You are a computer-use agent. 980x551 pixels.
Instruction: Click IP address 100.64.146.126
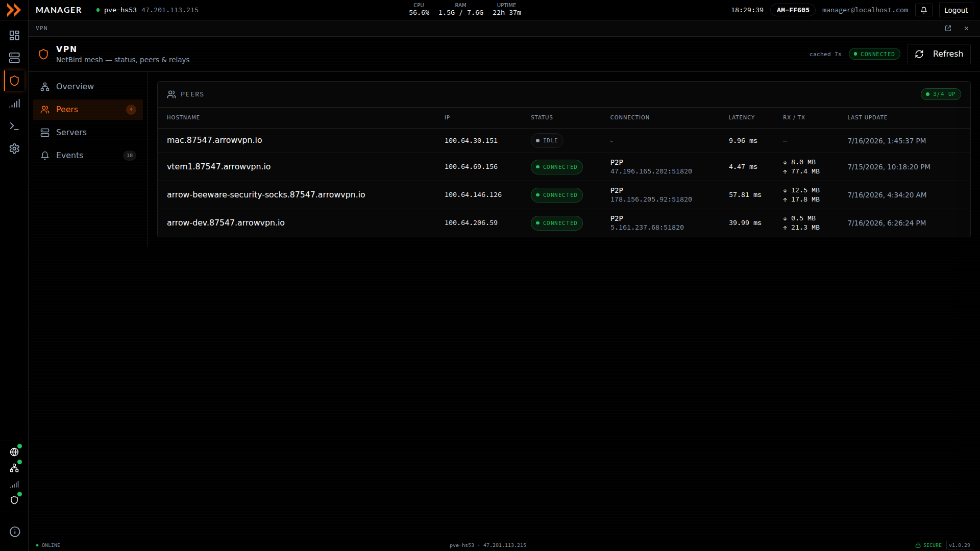[x=473, y=195]
